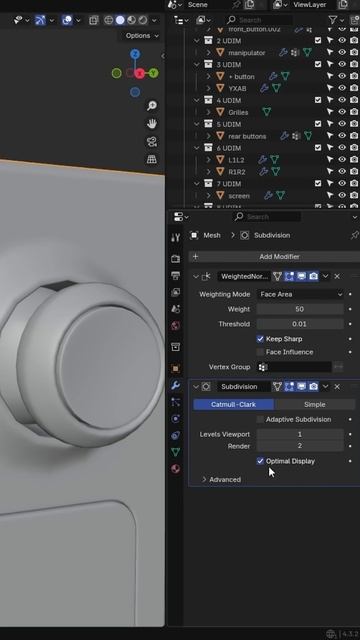This screenshot has width=360, height=640.
Task: Click the red X axis gizmo handle
Action: point(140,73)
